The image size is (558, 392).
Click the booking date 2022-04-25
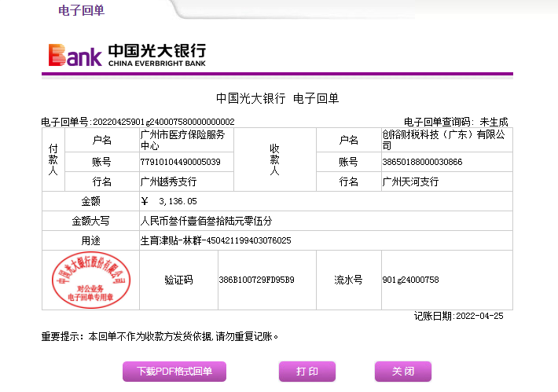479,316
